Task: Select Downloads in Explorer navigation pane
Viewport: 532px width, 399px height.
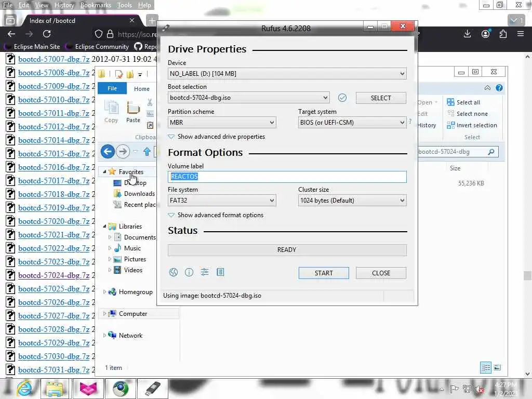Action: [x=134, y=193]
